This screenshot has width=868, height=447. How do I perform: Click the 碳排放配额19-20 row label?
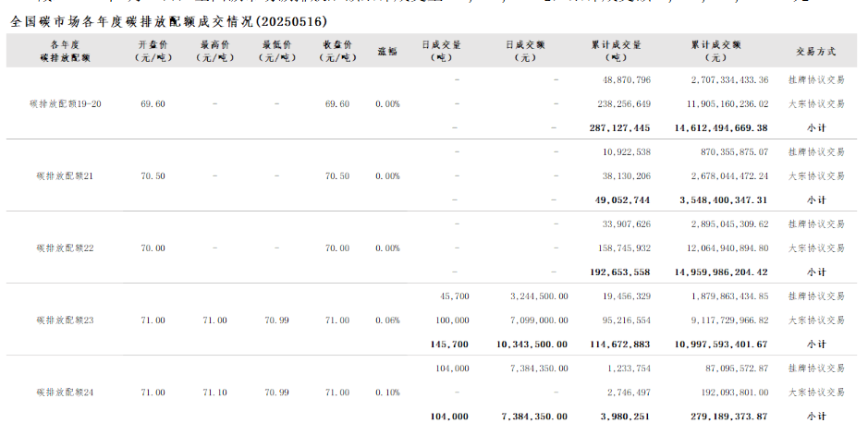[66, 103]
